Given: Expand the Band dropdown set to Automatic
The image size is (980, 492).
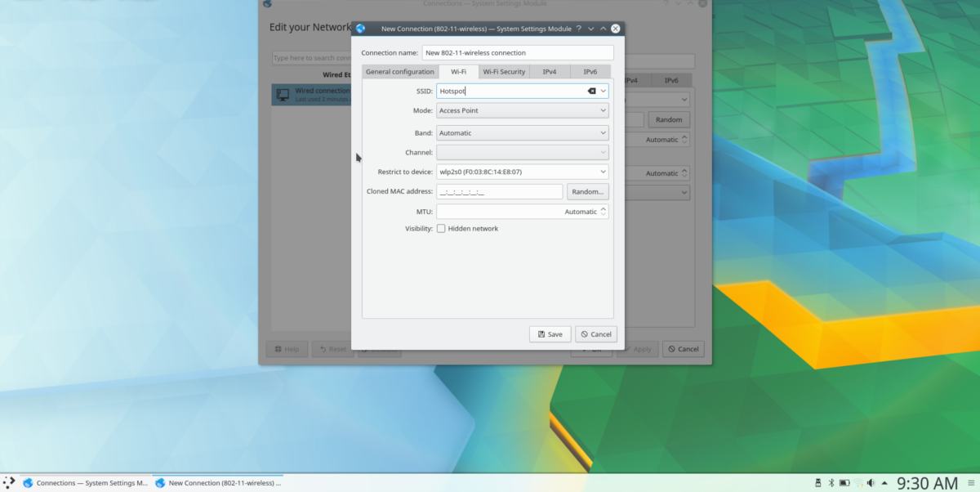Looking at the screenshot, I should tap(523, 132).
